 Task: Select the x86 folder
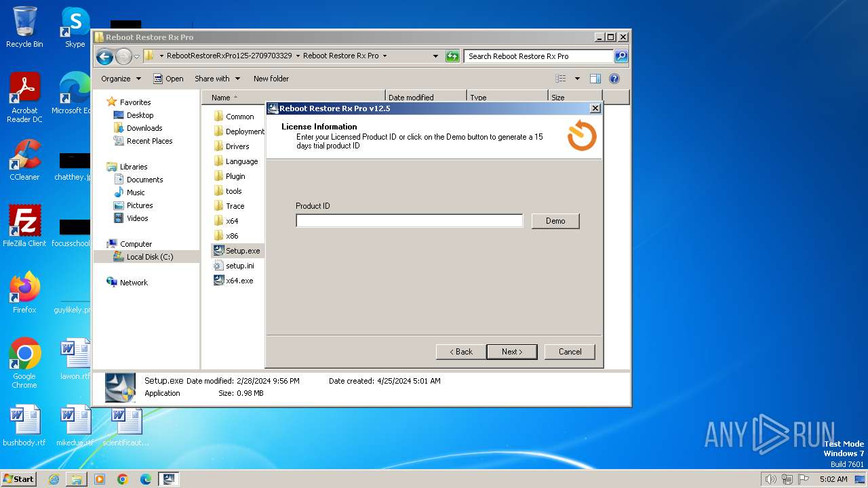(x=226, y=236)
